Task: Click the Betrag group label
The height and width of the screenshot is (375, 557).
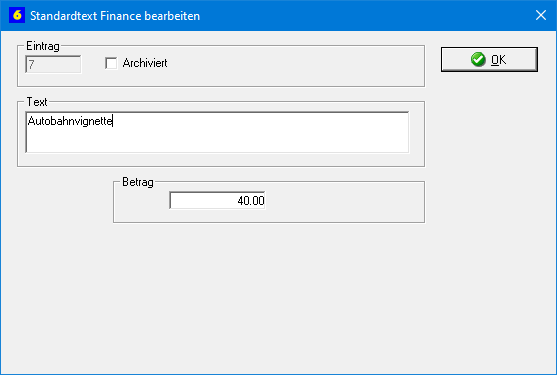Action: 138,182
